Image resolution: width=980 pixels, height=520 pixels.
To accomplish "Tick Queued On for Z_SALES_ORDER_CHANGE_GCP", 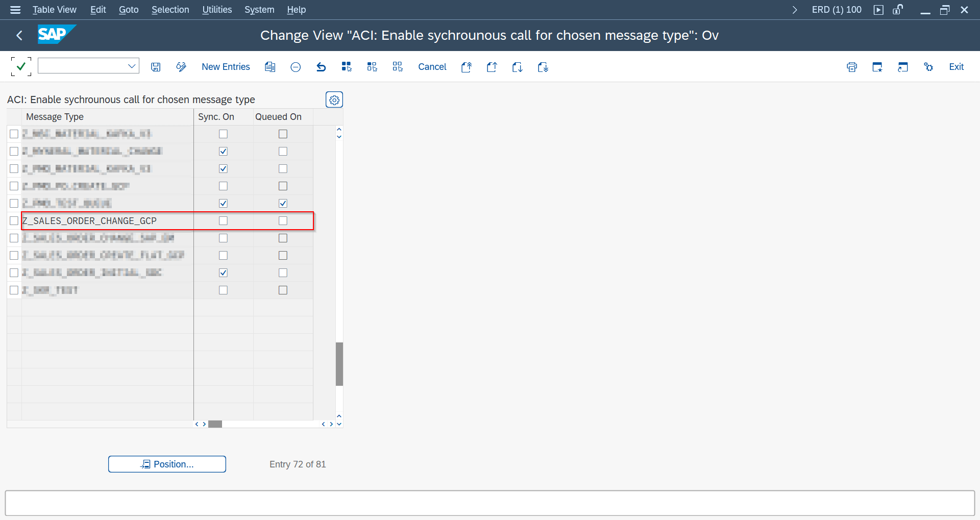I will [283, 220].
